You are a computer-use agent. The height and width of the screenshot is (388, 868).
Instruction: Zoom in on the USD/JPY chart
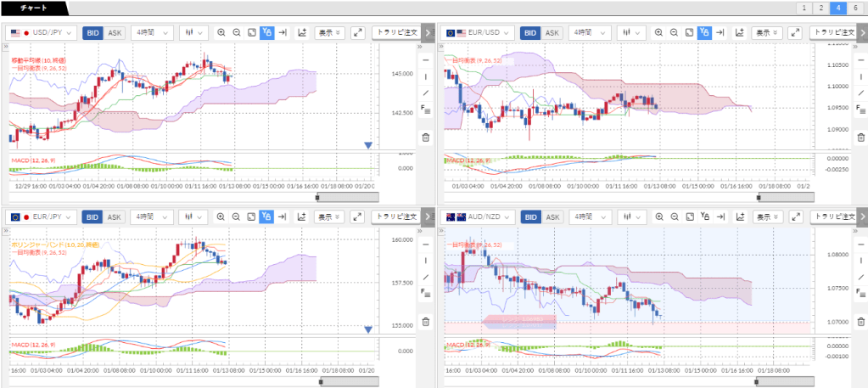pos(221,33)
